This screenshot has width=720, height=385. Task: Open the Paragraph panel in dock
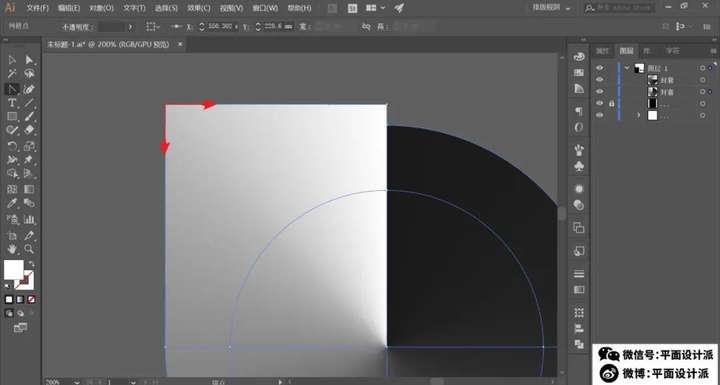coord(579,111)
